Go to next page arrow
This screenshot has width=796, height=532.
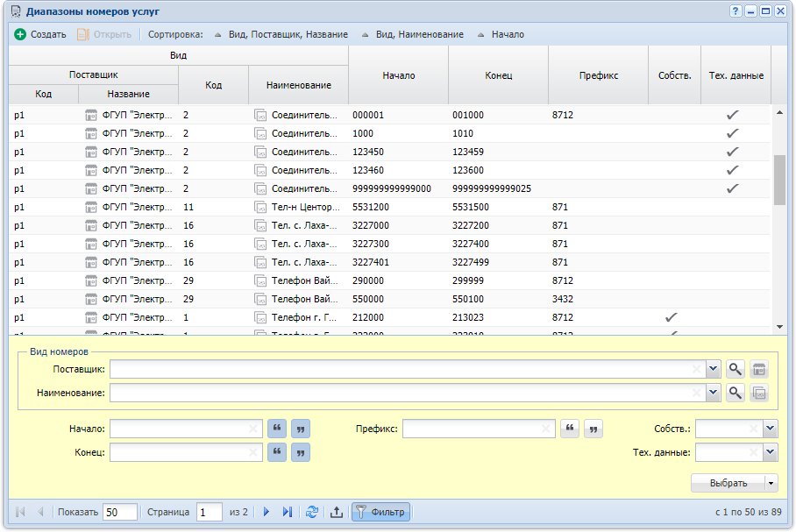pos(267,512)
